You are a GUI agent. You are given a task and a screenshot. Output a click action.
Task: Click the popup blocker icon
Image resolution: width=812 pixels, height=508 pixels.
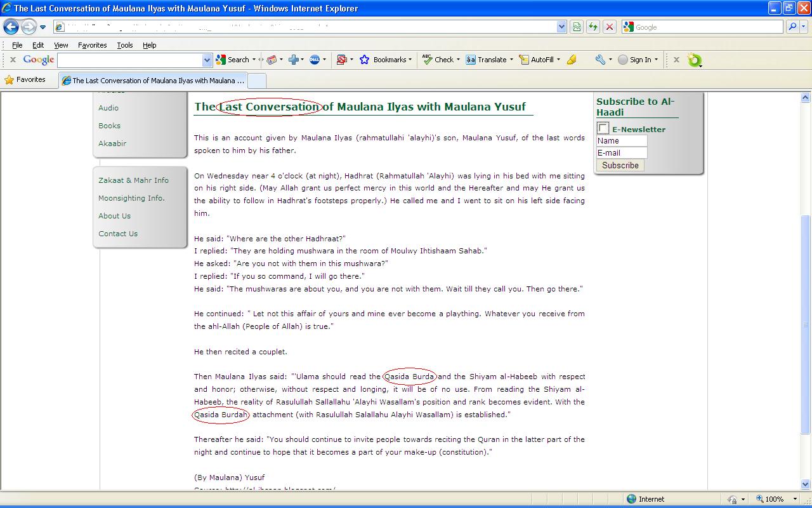point(341,60)
